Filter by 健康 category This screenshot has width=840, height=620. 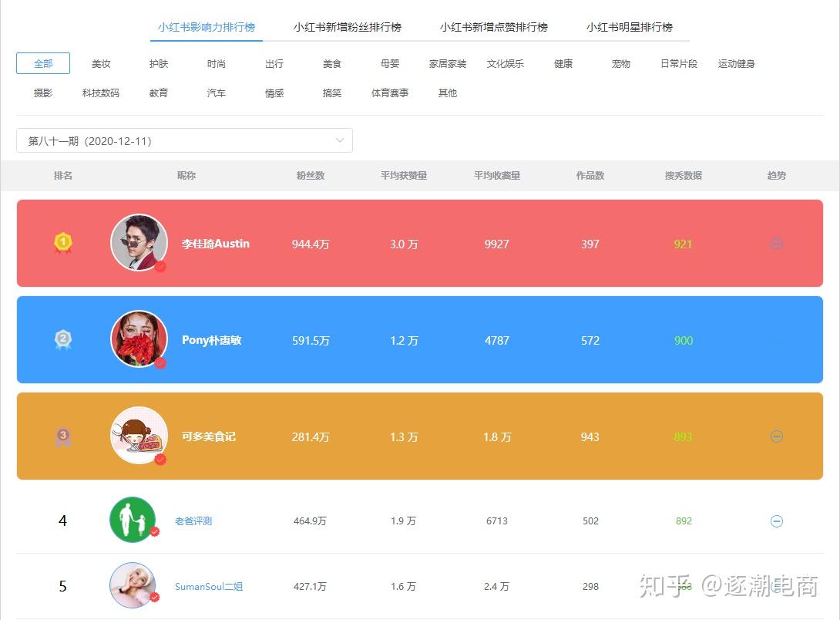point(563,64)
